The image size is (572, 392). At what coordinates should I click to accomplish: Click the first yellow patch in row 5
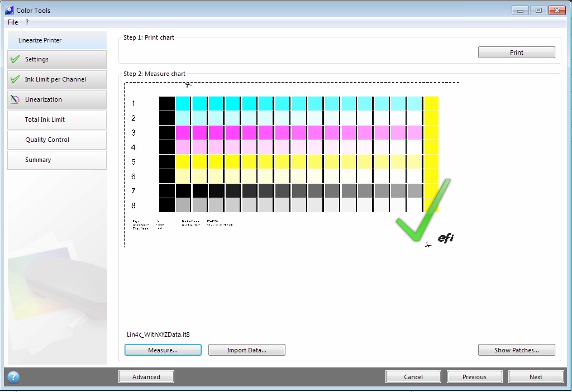point(183,162)
